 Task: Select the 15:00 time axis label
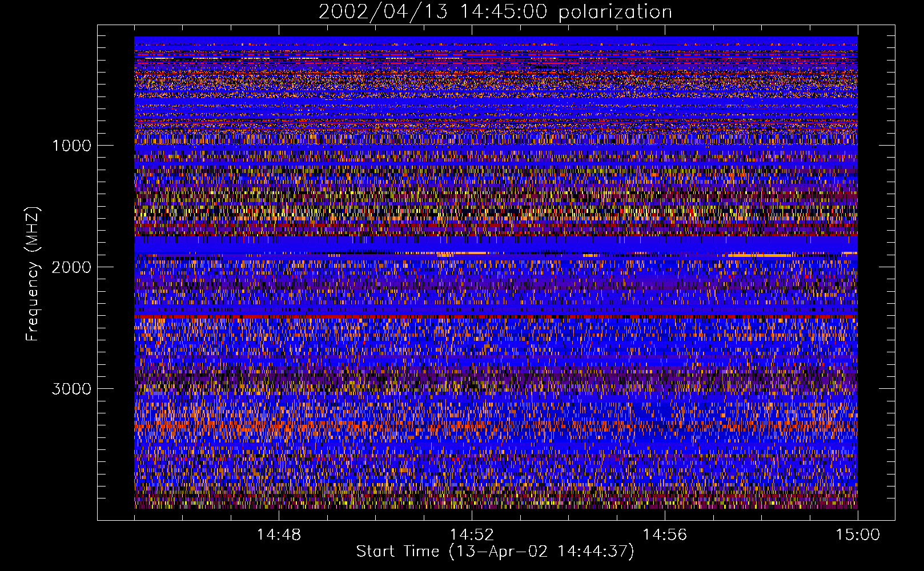[858, 535]
